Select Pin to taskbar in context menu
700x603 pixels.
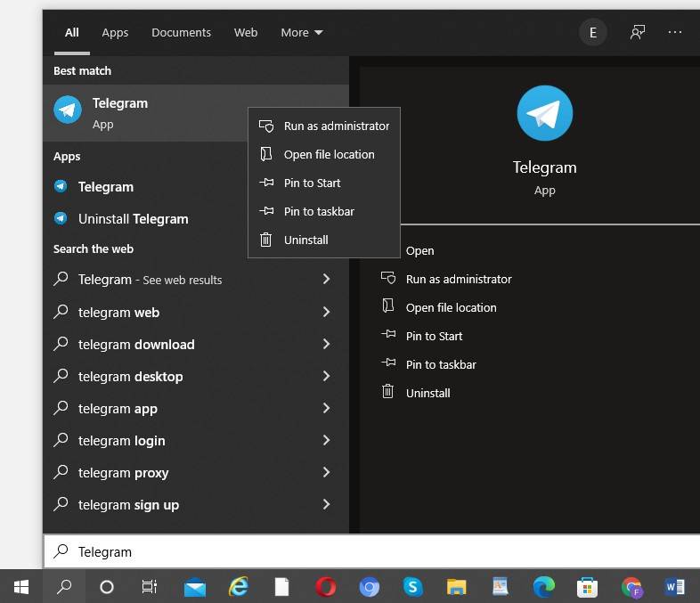(319, 211)
